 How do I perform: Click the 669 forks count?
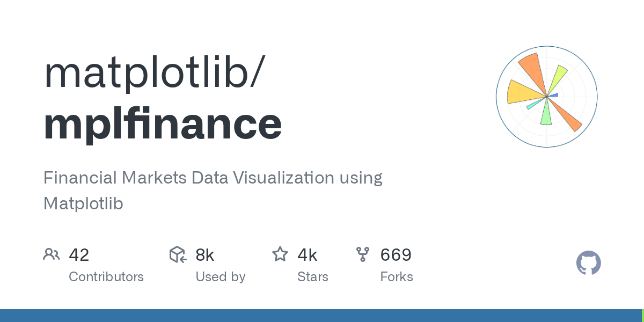click(396, 255)
